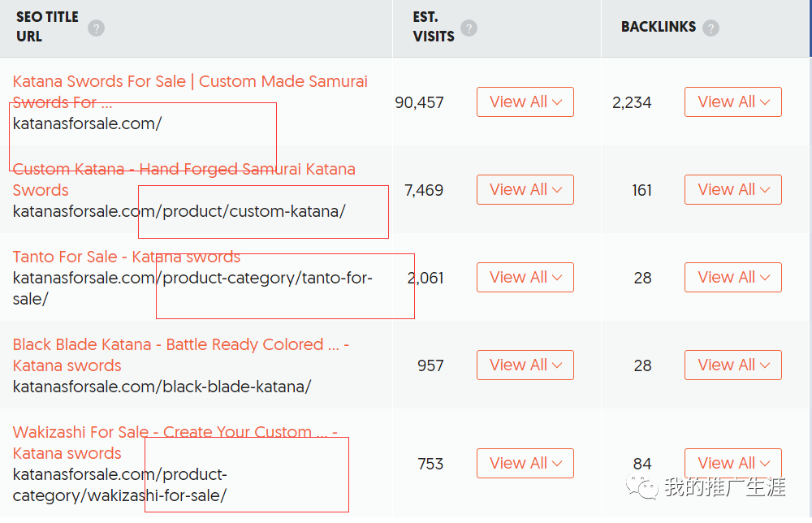Click help icon beside Backlinks header
Screen dimensions: 812x523
(x=710, y=28)
